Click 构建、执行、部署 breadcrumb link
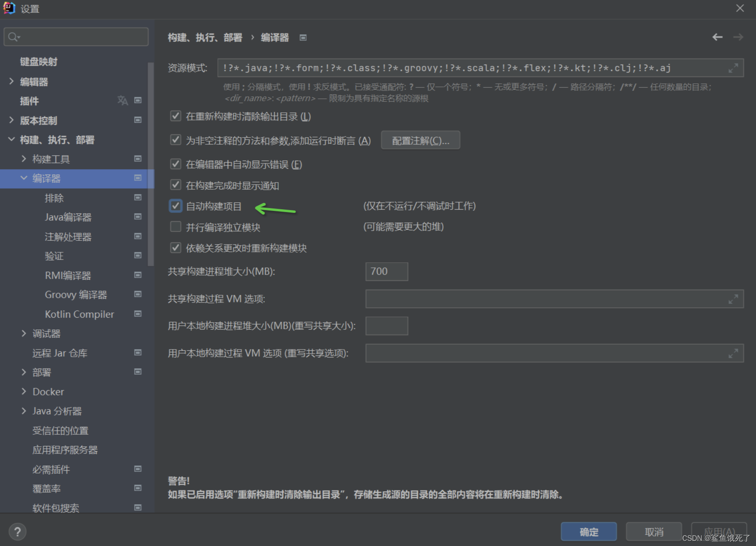Screen dimensions: 756x546 (x=205, y=37)
